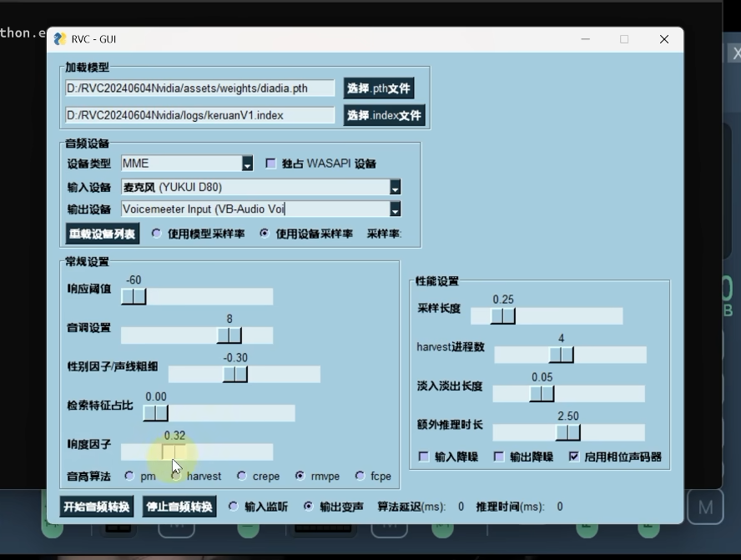Viewport: 741px width, 560px height.
Task: Open the 设备类型 MME dropdown arrow
Action: coord(247,164)
